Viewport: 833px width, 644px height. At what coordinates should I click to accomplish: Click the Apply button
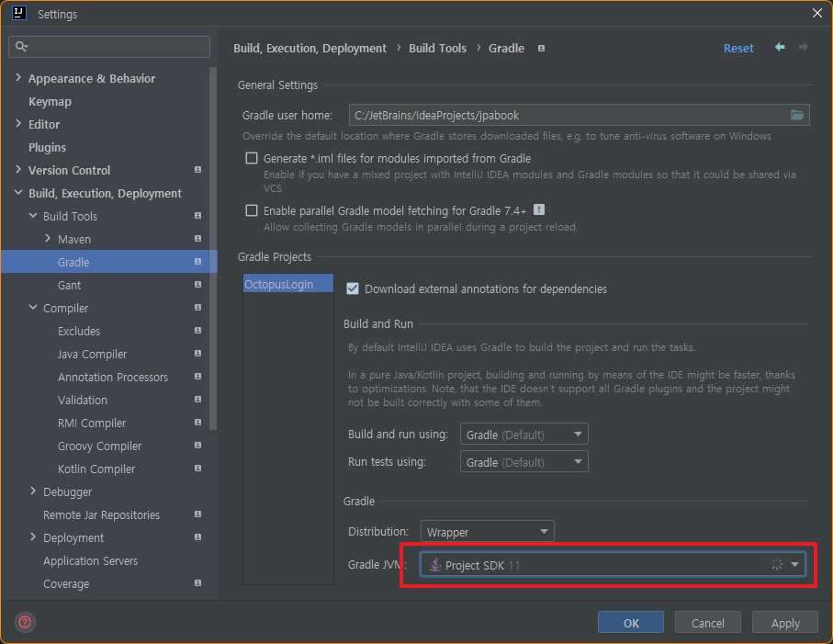(x=785, y=622)
